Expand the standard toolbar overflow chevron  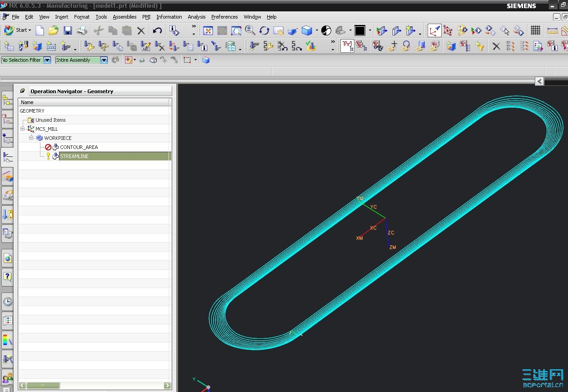tap(194, 27)
